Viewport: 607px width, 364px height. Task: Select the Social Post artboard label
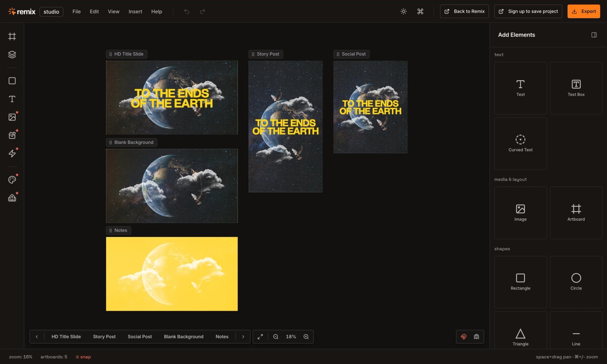[x=351, y=54]
